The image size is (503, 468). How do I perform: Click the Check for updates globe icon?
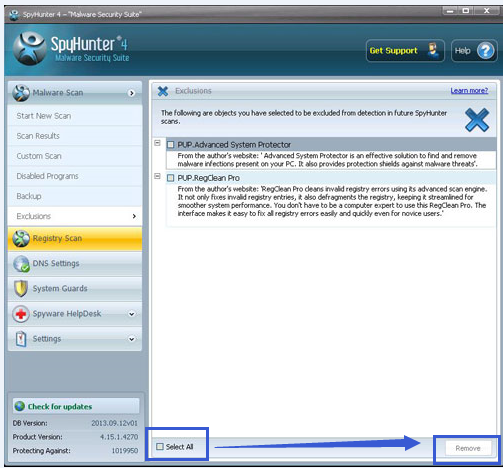pyautogui.click(x=20, y=406)
